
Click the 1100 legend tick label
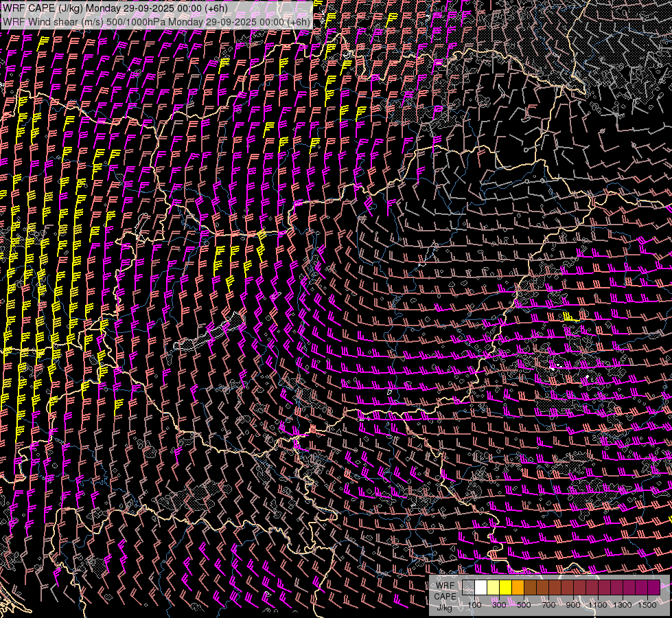click(598, 605)
